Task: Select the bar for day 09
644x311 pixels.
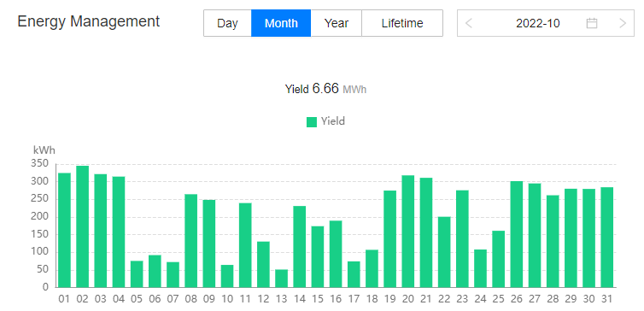Action: (209, 244)
